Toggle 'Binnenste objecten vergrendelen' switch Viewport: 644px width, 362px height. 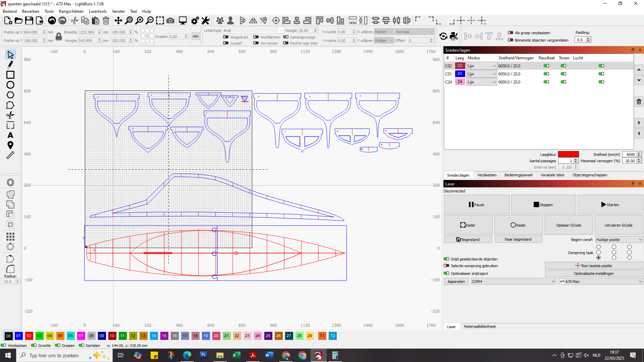click(511, 40)
